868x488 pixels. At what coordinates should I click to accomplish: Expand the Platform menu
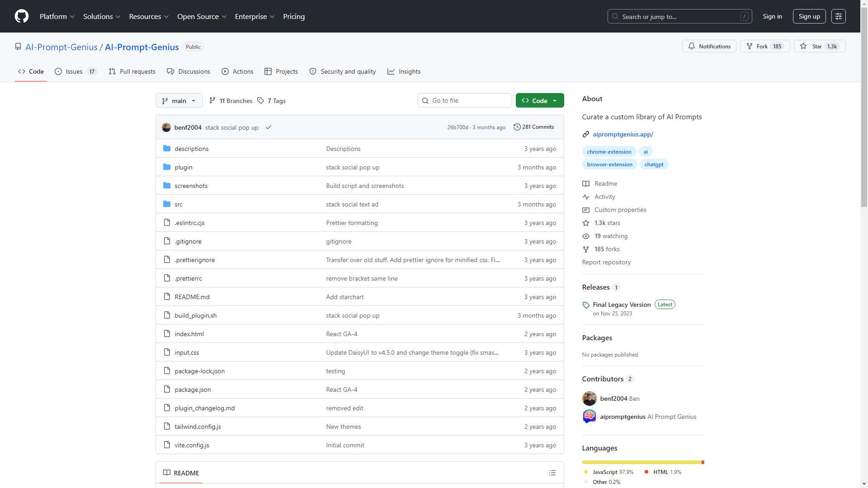click(x=57, y=16)
